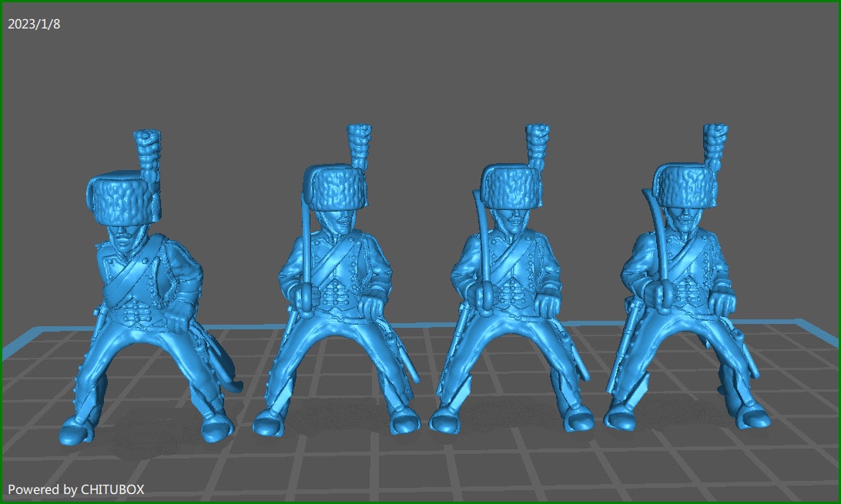Select the rightmost hussar figure
This screenshot has width=841, height=504.
point(686,278)
